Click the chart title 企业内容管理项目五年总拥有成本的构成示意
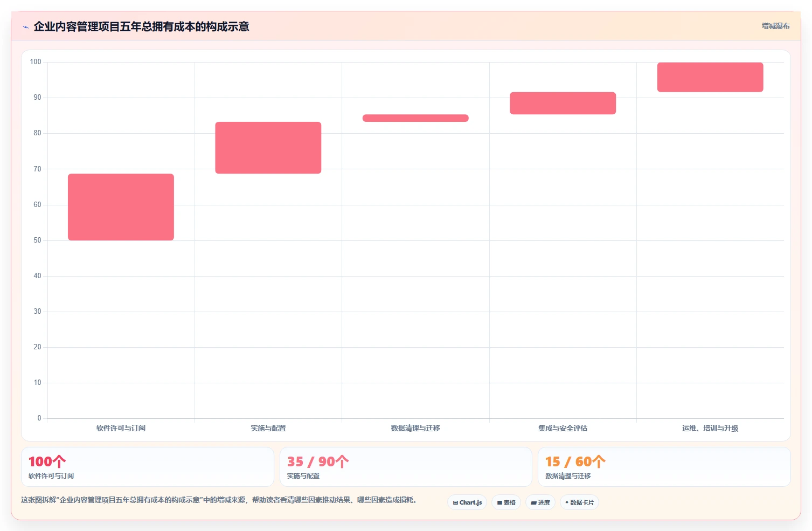Image resolution: width=812 pixels, height=531 pixels. (x=141, y=27)
